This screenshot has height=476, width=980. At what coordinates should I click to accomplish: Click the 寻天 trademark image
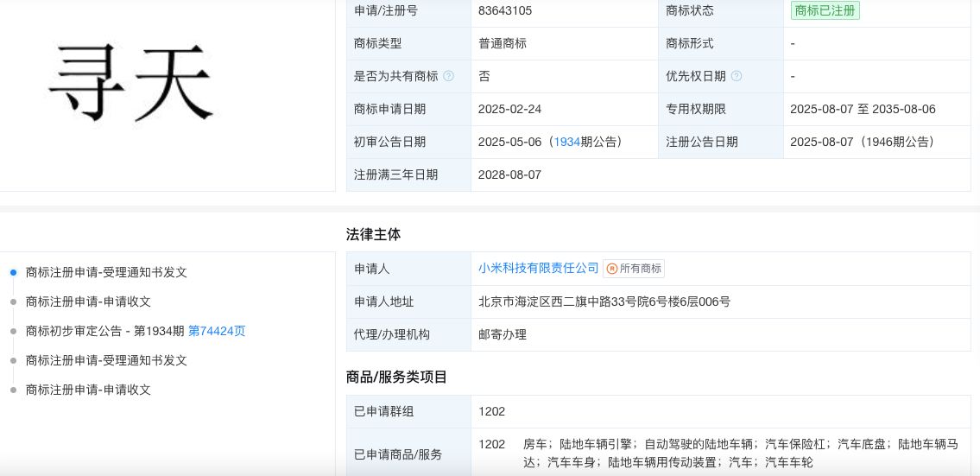[x=131, y=83]
